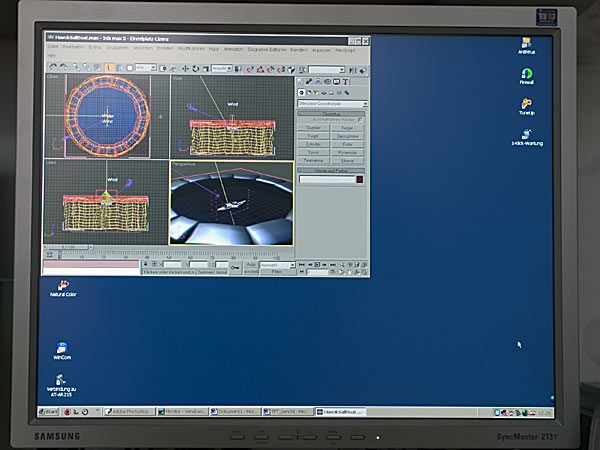This screenshot has width=600, height=450.
Task: Choose the Select and Rotate tool
Action: point(196,68)
